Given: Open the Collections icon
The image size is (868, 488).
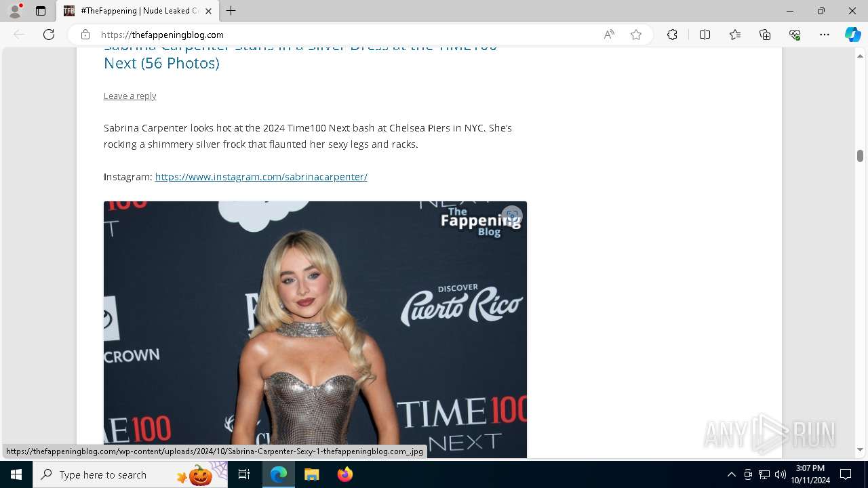Looking at the screenshot, I should click(765, 35).
